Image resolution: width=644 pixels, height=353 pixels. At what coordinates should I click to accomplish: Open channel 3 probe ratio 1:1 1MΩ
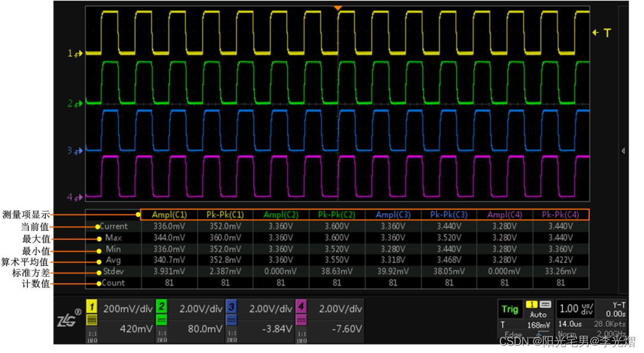(232, 336)
